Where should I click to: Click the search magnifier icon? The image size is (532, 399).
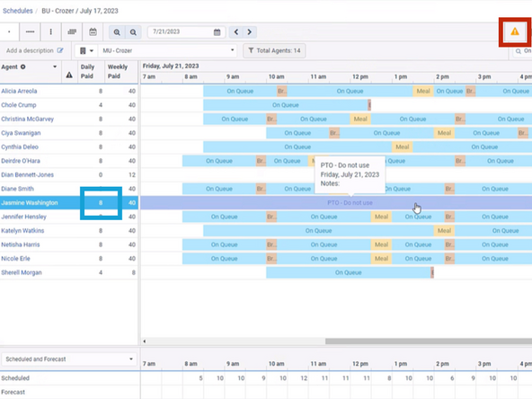coord(519,51)
